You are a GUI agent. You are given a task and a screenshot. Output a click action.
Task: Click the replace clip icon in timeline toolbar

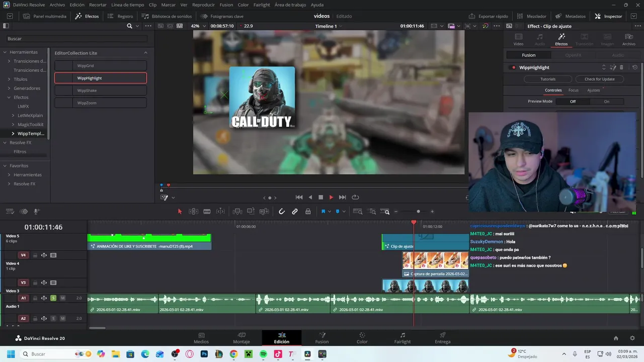tap(264, 212)
